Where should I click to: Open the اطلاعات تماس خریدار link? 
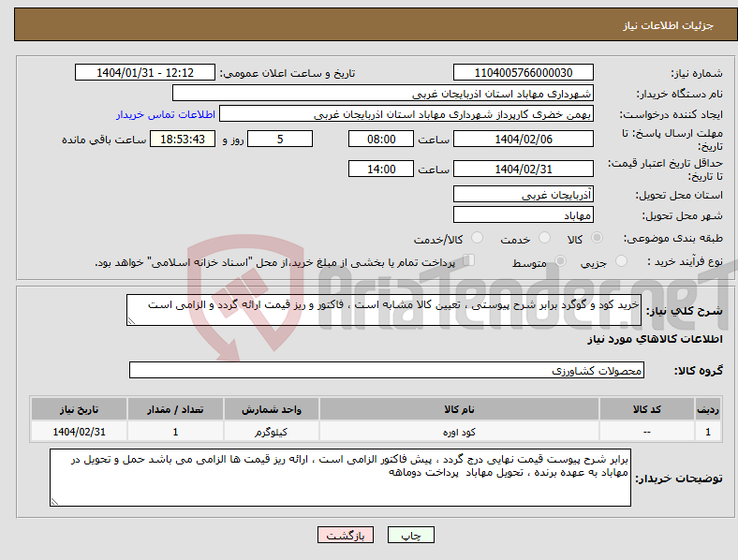pyautogui.click(x=166, y=114)
